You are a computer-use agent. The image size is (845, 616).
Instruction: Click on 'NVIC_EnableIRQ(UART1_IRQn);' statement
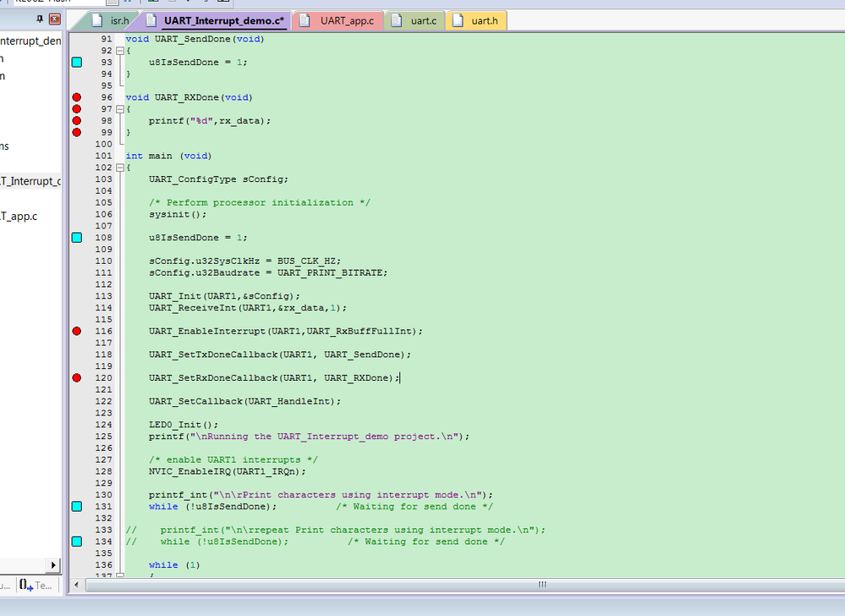(x=228, y=471)
